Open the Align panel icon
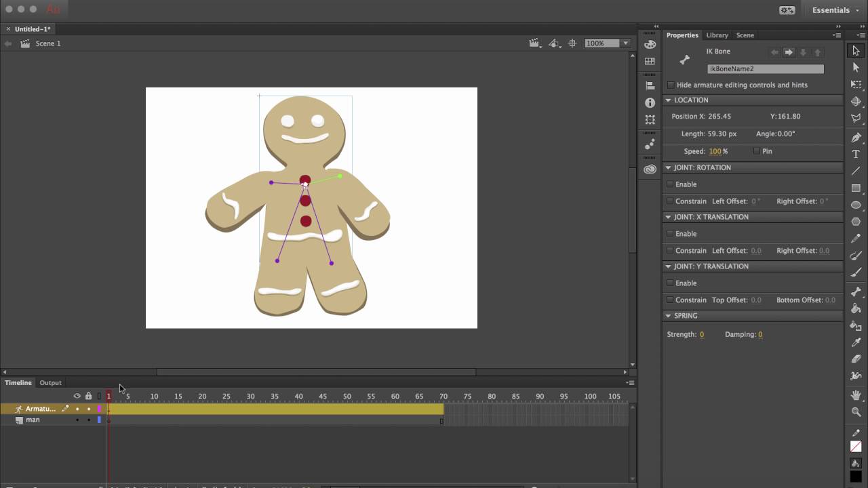868x488 pixels. 650,86
